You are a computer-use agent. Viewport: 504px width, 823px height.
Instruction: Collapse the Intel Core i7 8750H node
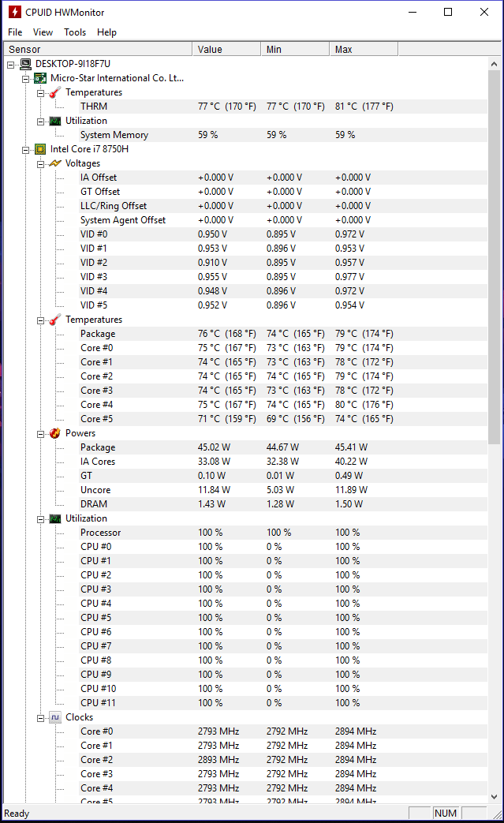pyautogui.click(x=26, y=150)
